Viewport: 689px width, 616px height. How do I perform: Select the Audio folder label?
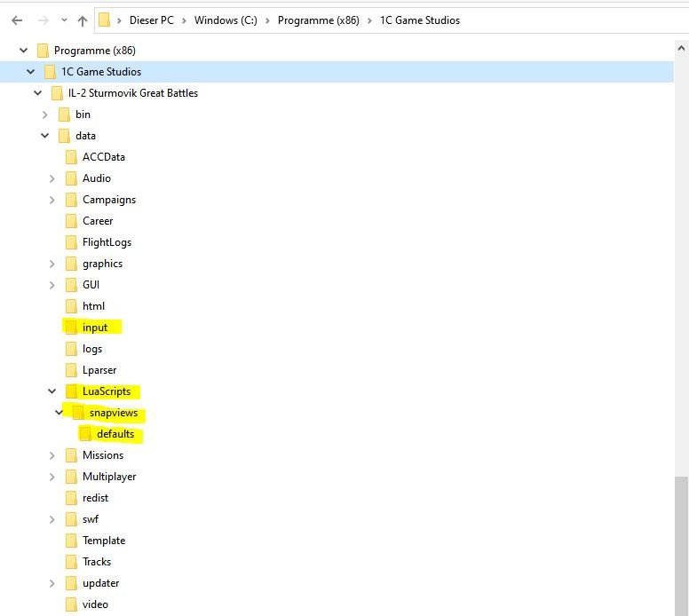(x=97, y=178)
